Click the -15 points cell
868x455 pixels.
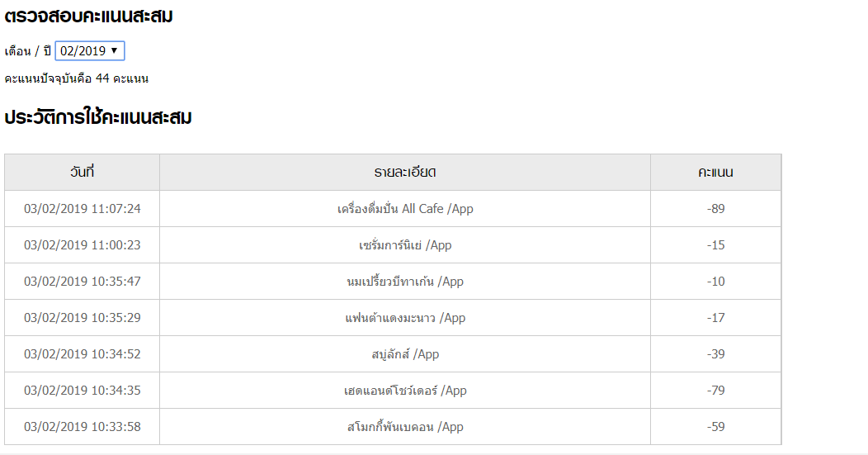(715, 245)
